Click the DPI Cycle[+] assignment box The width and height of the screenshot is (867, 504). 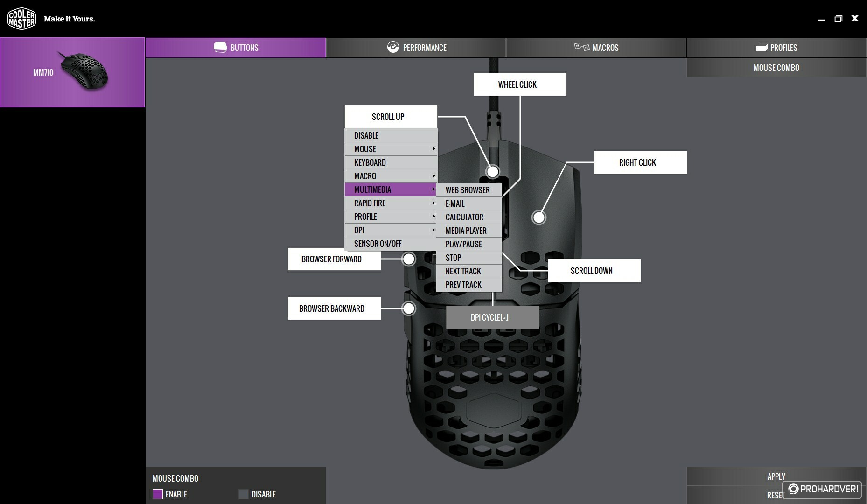click(493, 317)
